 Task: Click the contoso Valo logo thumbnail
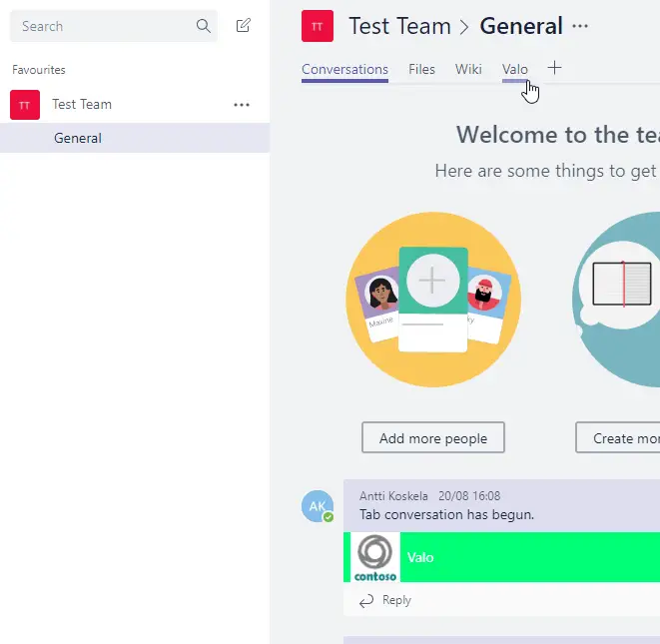(374, 557)
